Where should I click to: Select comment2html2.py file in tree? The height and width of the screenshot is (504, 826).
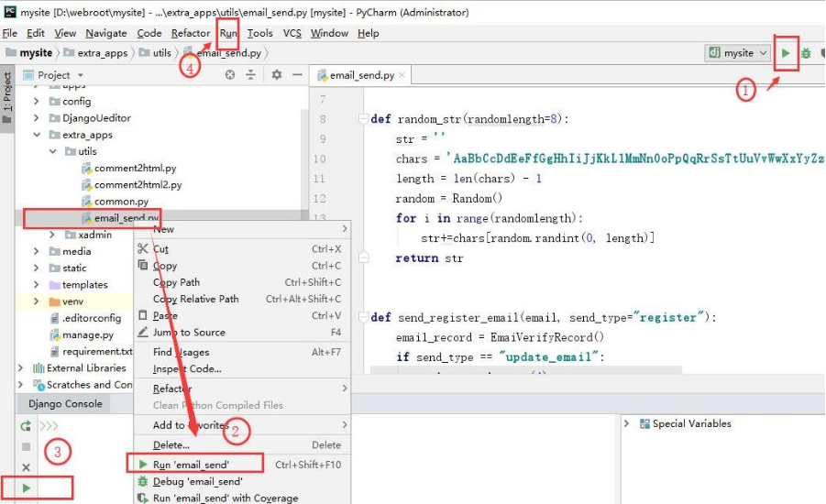[132, 185]
